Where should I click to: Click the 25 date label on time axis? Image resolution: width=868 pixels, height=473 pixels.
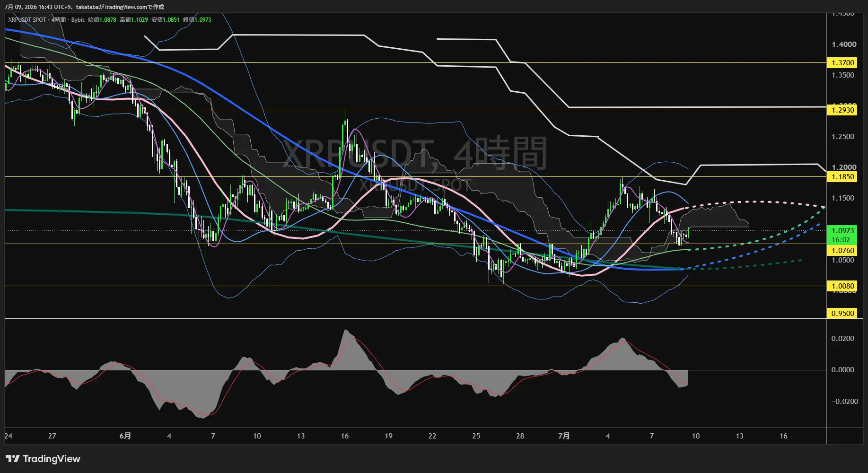(476, 436)
